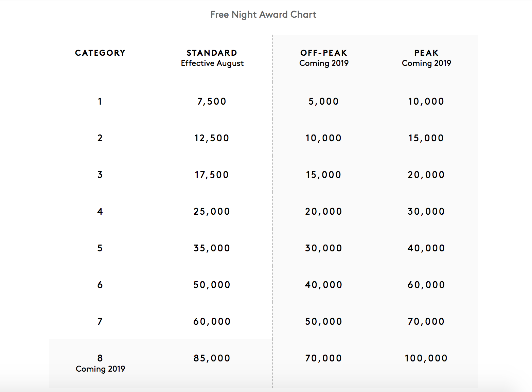Screen dimensions: 532x392
Task: Select the STANDARD column header
Action: click(212, 53)
